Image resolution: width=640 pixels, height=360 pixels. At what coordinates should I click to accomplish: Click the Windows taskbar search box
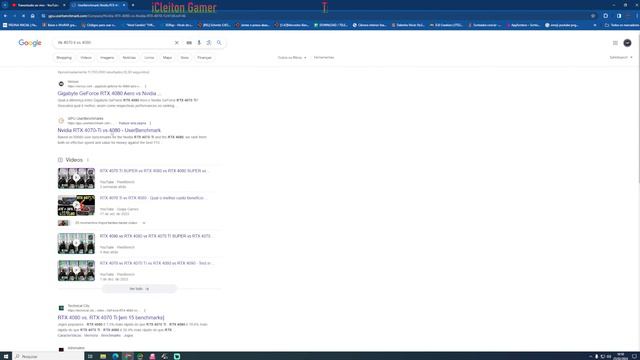coord(48,356)
